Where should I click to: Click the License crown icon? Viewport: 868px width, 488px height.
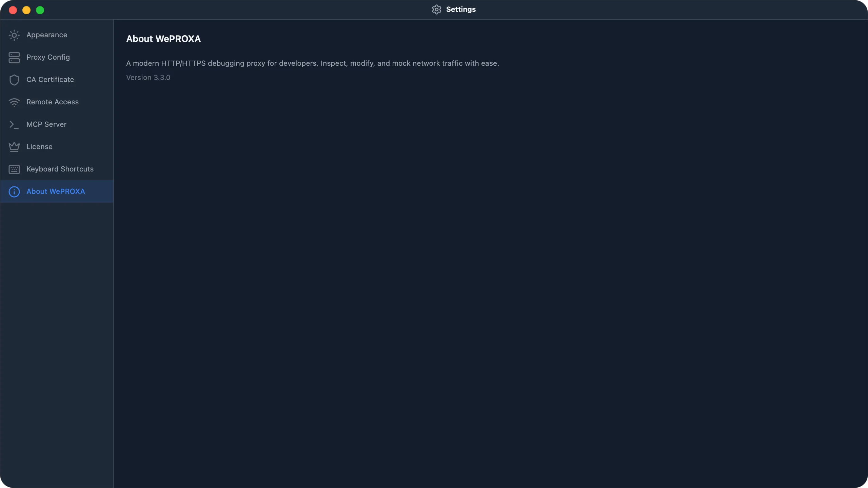pos(14,147)
